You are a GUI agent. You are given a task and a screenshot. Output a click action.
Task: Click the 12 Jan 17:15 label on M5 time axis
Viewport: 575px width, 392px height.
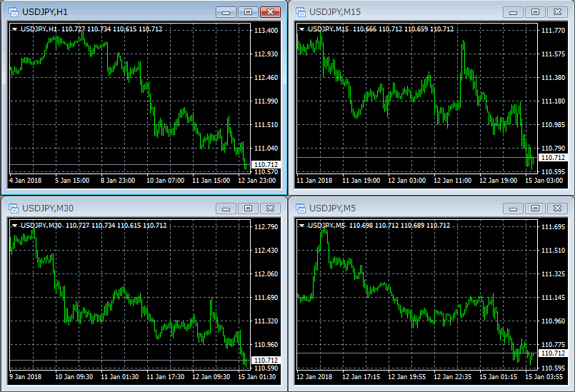point(361,376)
